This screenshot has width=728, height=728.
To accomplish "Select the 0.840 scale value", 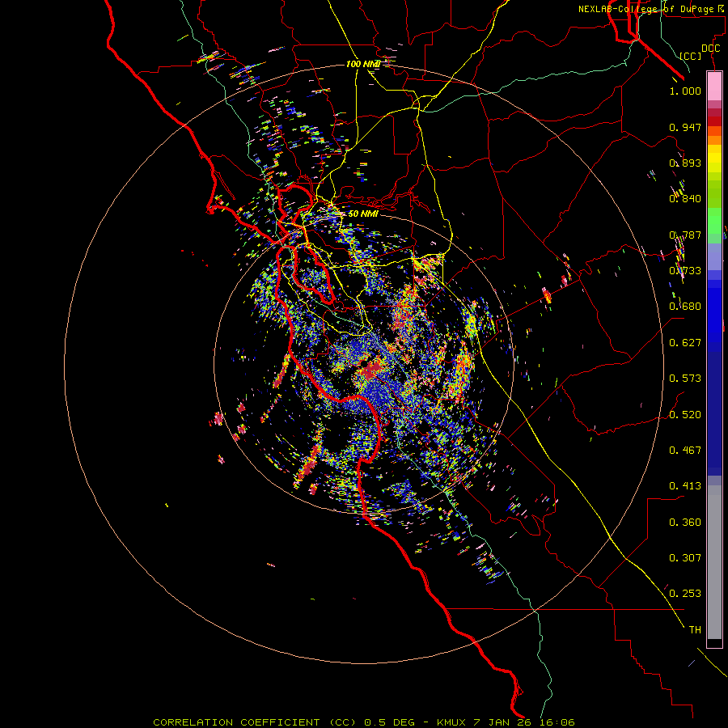I will (685, 199).
